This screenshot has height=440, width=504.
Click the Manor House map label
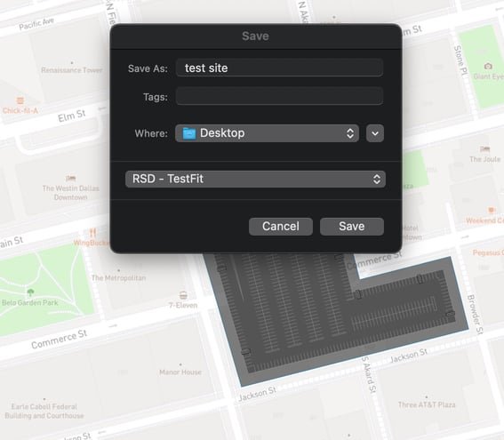click(x=180, y=372)
